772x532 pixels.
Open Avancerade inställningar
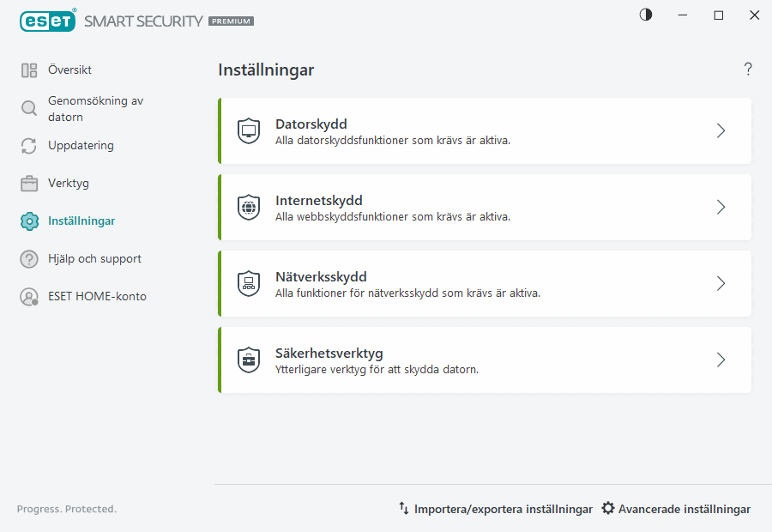[x=685, y=508]
